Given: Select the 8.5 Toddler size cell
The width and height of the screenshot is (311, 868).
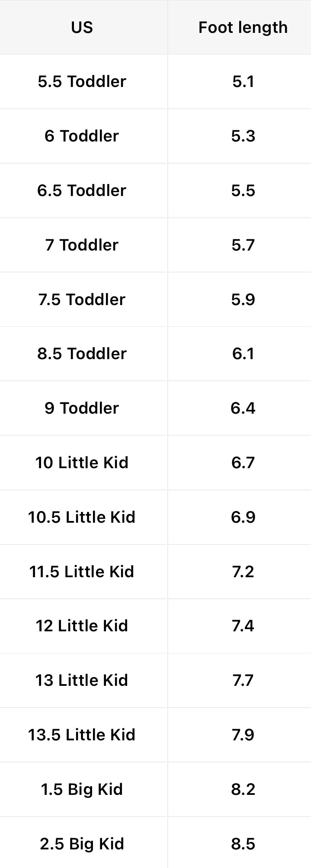Looking at the screenshot, I should point(82,354).
